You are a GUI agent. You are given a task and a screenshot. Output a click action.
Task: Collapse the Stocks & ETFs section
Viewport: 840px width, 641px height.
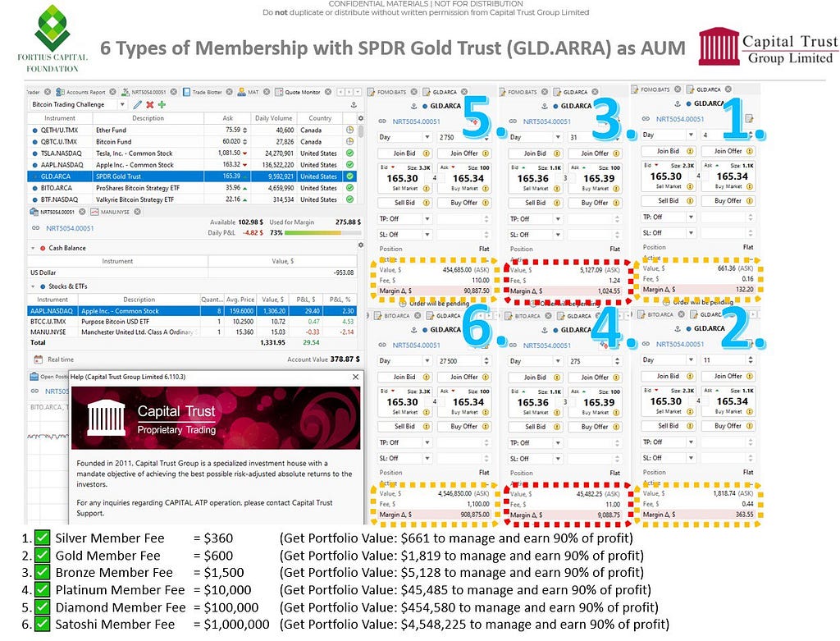pyautogui.click(x=33, y=286)
